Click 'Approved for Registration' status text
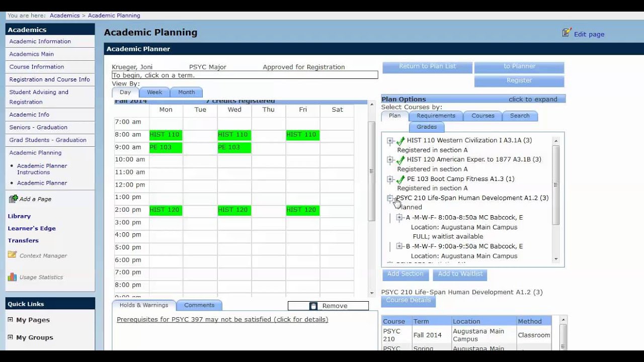Image resolution: width=644 pixels, height=362 pixels. pyautogui.click(x=304, y=67)
